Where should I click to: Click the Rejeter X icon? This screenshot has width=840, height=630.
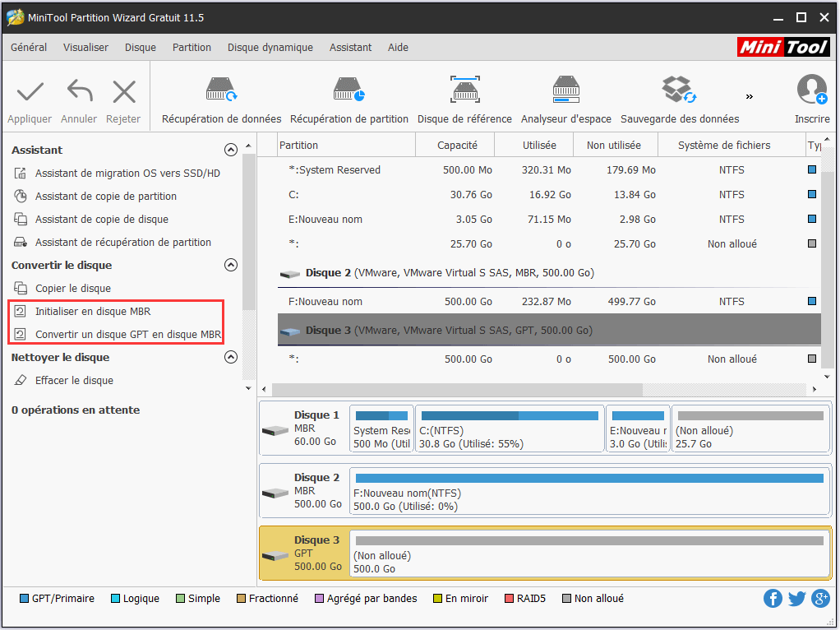(124, 91)
